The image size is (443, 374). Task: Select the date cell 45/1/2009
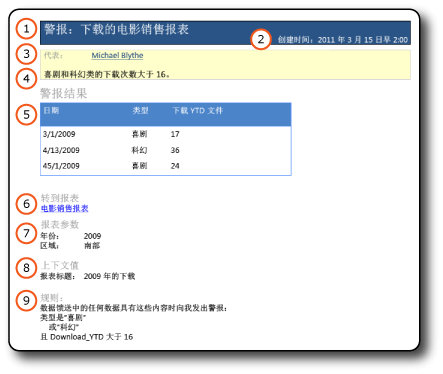pyautogui.click(x=61, y=166)
